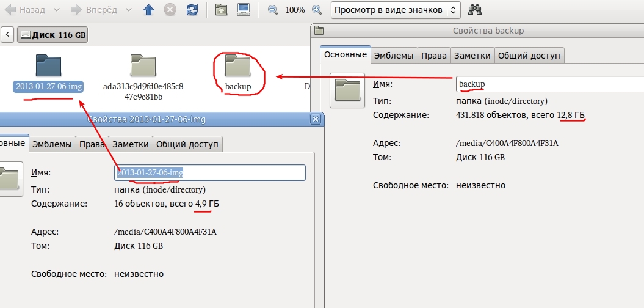The width and height of the screenshot is (644, 308).
Task: Click the Свойства backup title bar icon
Action: tap(319, 31)
